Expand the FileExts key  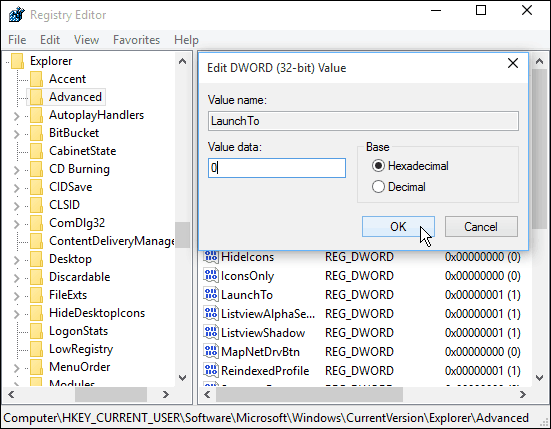tap(16, 296)
